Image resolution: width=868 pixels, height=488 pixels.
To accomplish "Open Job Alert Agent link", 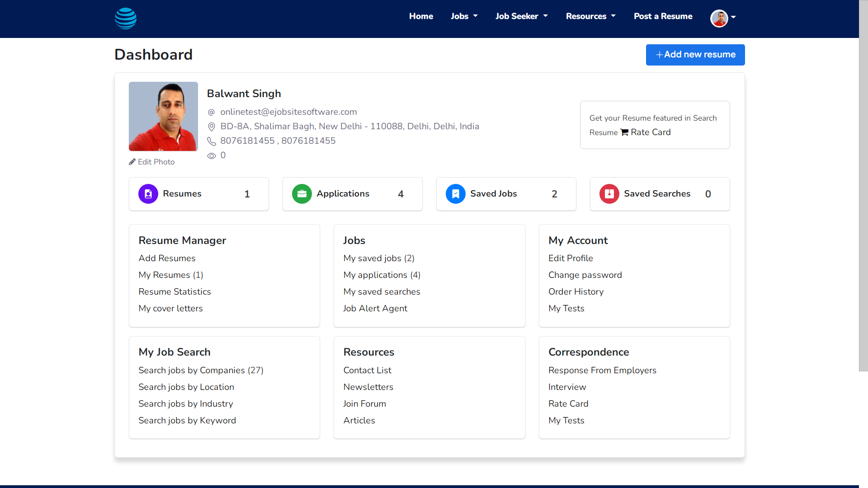I will tap(375, 309).
